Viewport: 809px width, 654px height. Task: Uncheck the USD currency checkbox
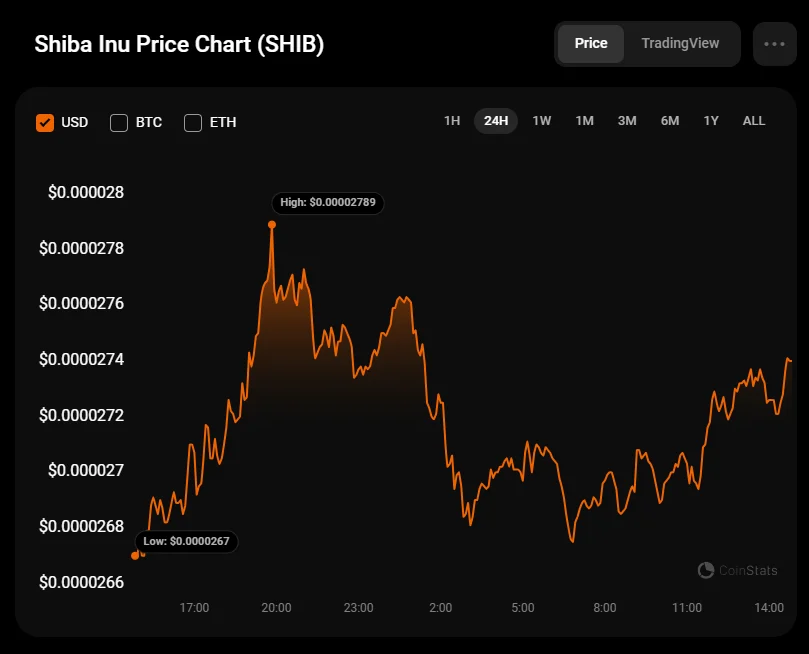click(45, 122)
